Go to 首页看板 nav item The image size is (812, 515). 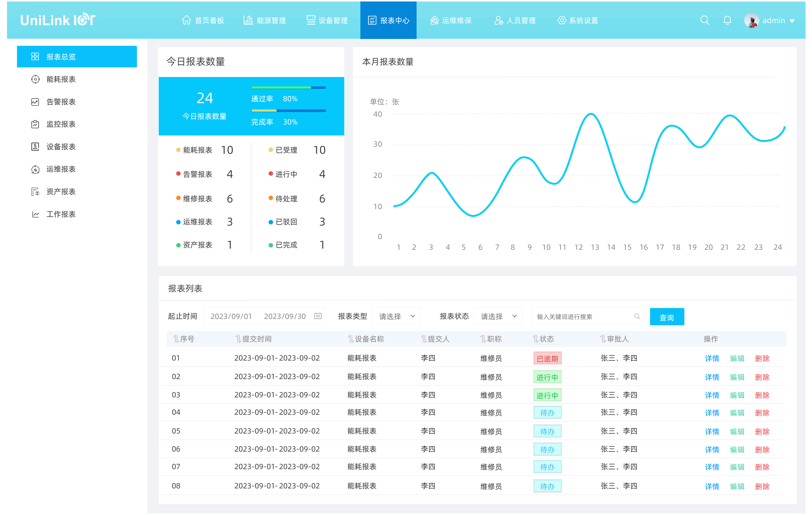click(x=203, y=20)
